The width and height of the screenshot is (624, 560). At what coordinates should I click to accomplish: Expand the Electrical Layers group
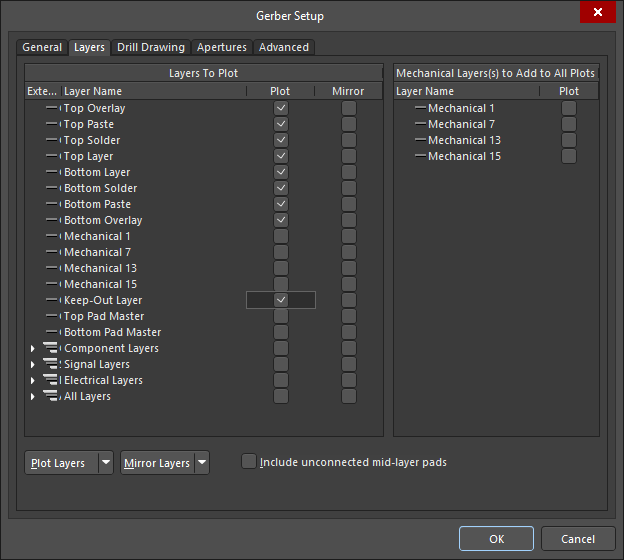pyautogui.click(x=33, y=380)
